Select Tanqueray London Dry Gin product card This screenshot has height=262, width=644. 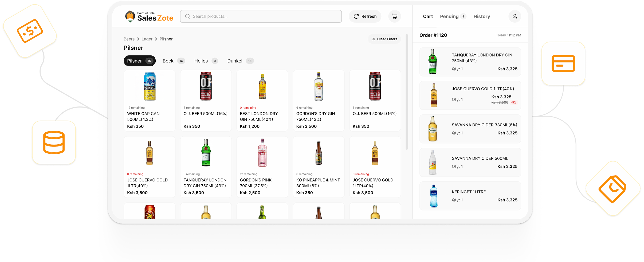point(206,167)
